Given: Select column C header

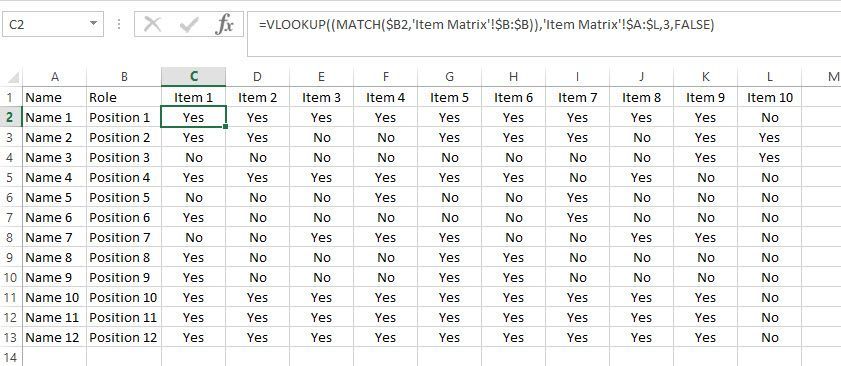Looking at the screenshot, I should [x=193, y=77].
